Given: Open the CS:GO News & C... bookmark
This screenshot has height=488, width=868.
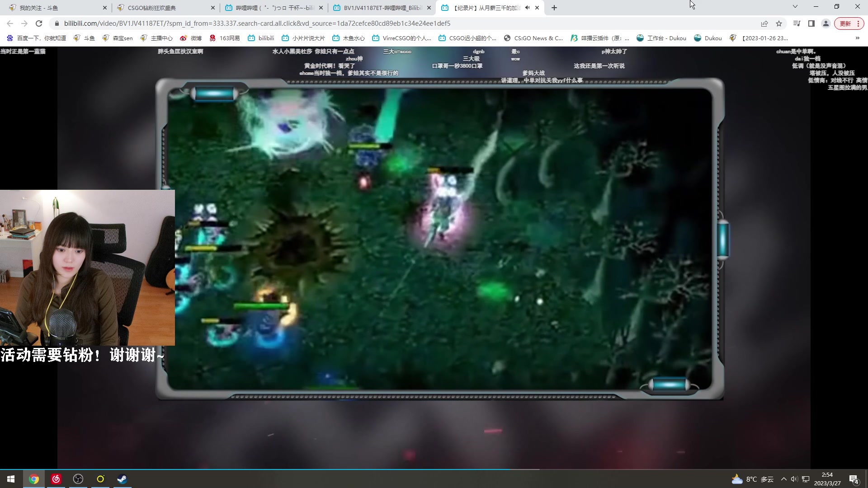Looking at the screenshot, I should (533, 38).
